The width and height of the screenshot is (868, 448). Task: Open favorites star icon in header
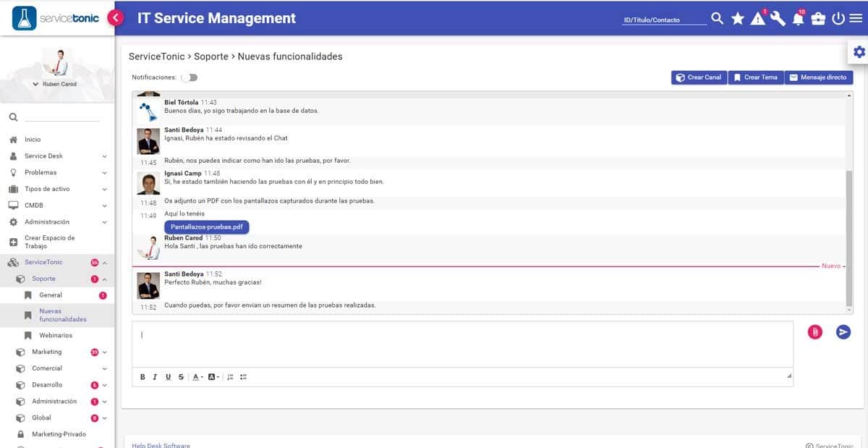[737, 19]
